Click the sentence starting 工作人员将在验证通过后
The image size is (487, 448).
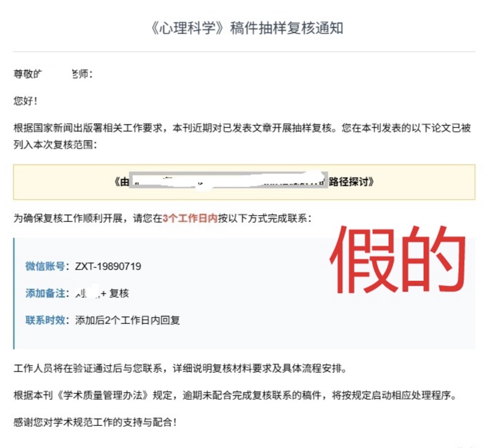[180, 368]
